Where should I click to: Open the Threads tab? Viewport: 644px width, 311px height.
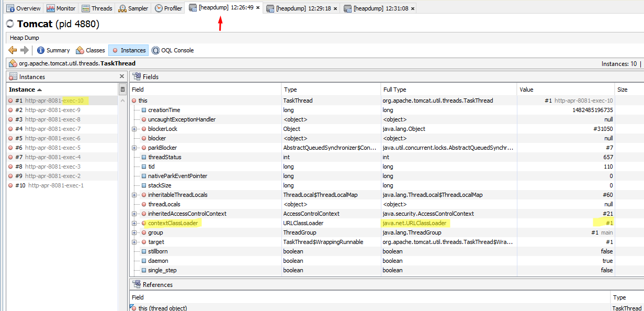(x=97, y=8)
